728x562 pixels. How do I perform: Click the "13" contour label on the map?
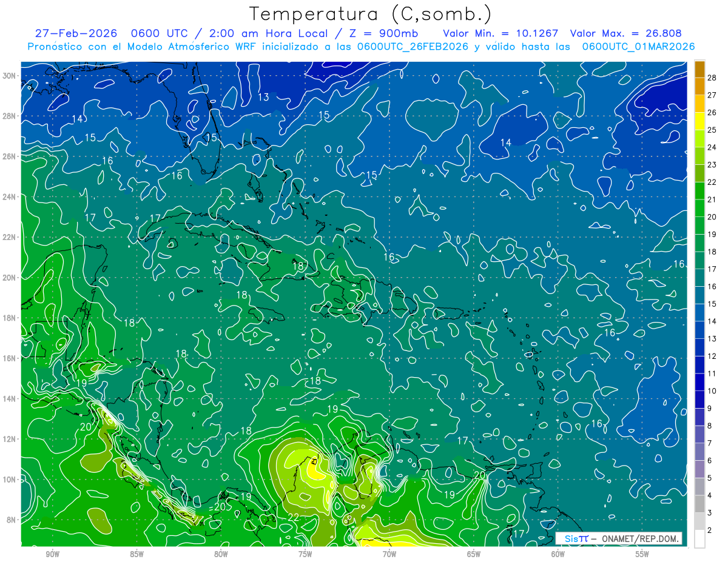[x=263, y=97]
